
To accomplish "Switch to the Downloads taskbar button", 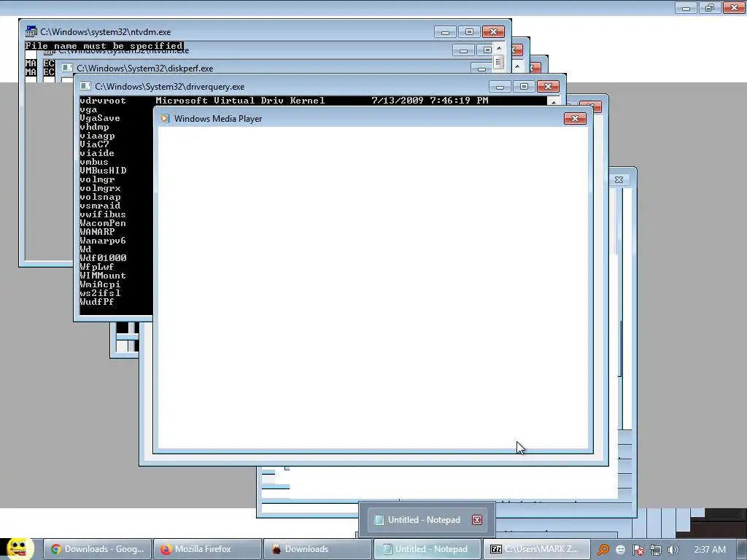I will tap(318, 549).
